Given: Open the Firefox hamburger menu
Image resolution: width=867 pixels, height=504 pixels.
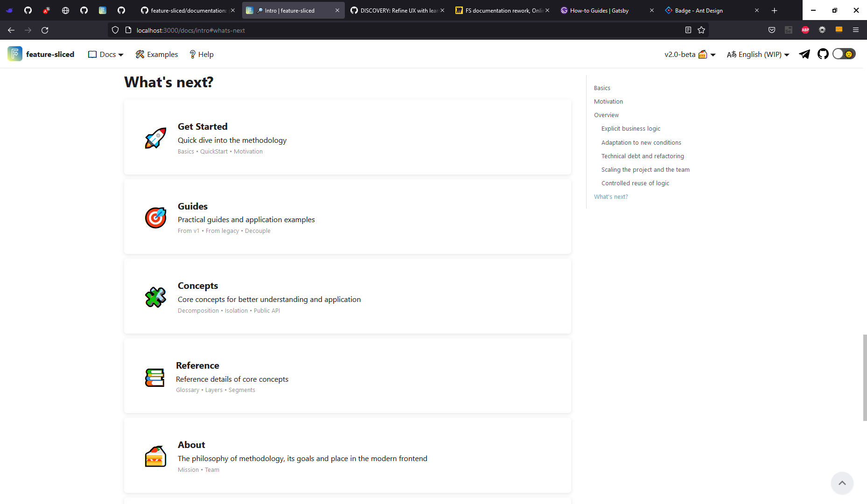Looking at the screenshot, I should tap(856, 30).
